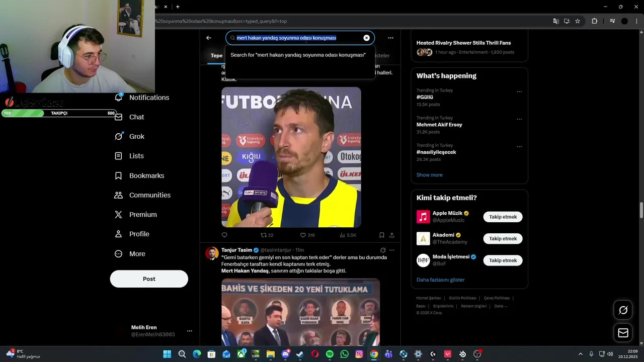644x362 pixels.
Task: Open the 'Bahis ve şikeden' video thumbnail
Action: point(300,312)
